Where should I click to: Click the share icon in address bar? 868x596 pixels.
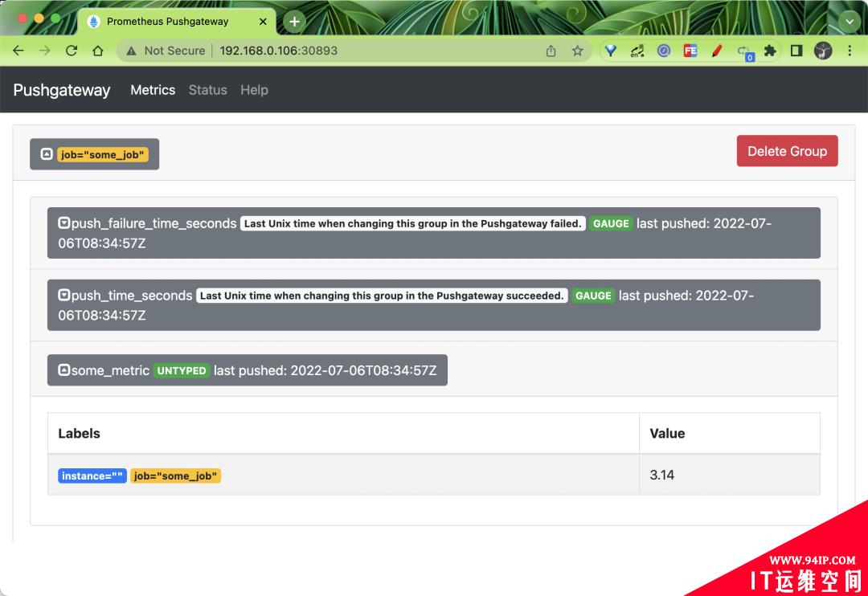point(551,51)
